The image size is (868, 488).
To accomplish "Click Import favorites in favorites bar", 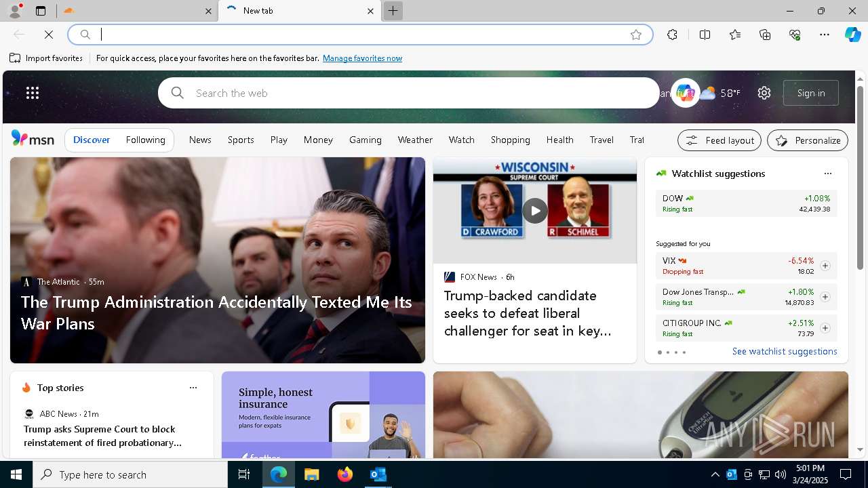I will pos(46,58).
